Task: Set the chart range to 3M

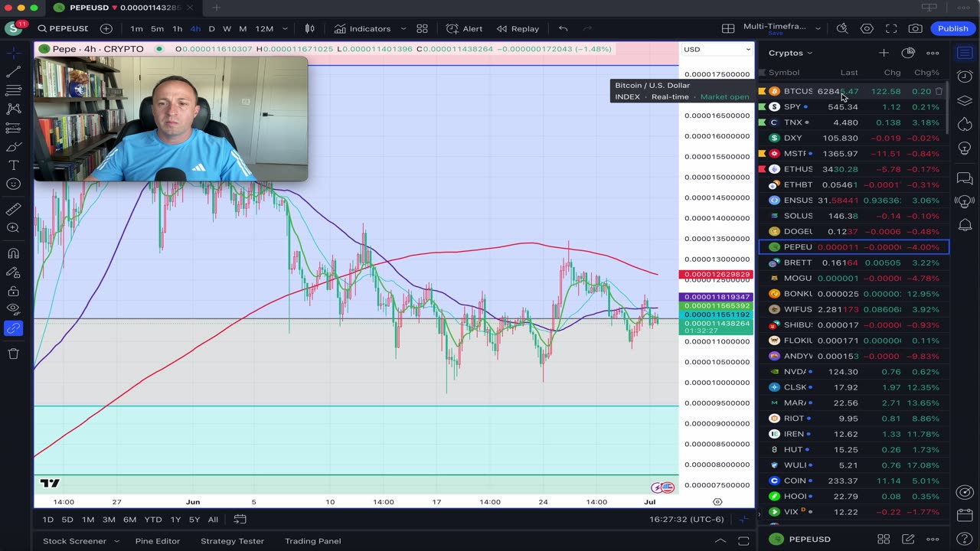Action: click(109, 520)
